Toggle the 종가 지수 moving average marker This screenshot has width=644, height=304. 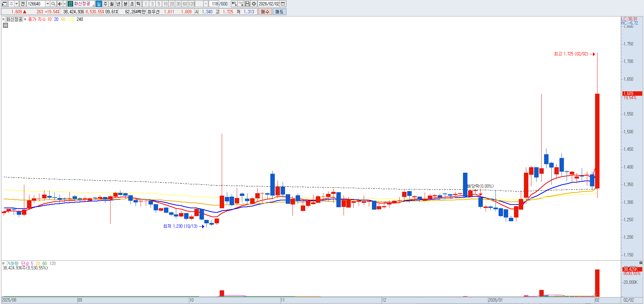[x=25, y=19]
